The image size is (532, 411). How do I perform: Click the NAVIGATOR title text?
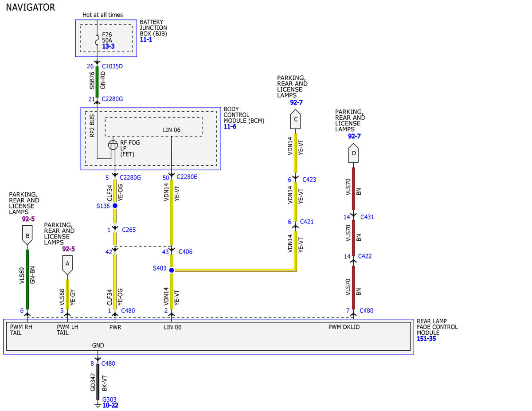click(31, 7)
